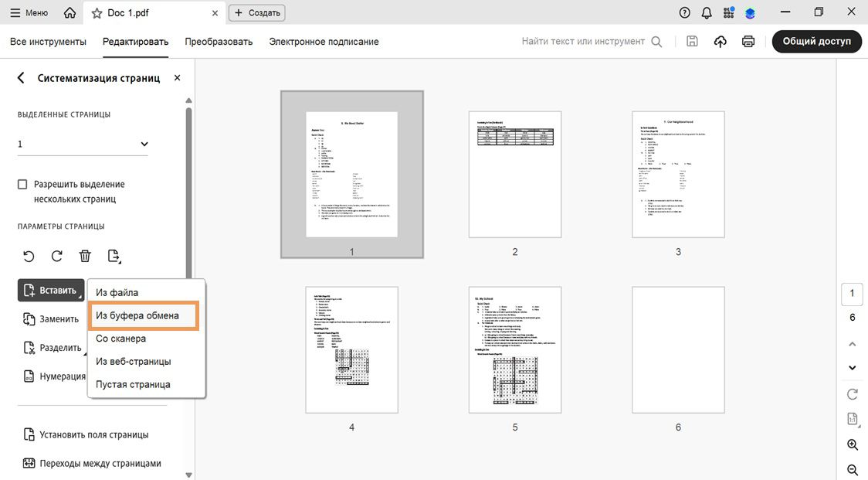Image resolution: width=868 pixels, height=480 pixels.
Task: Click the Вставить insert button
Action: (x=51, y=291)
